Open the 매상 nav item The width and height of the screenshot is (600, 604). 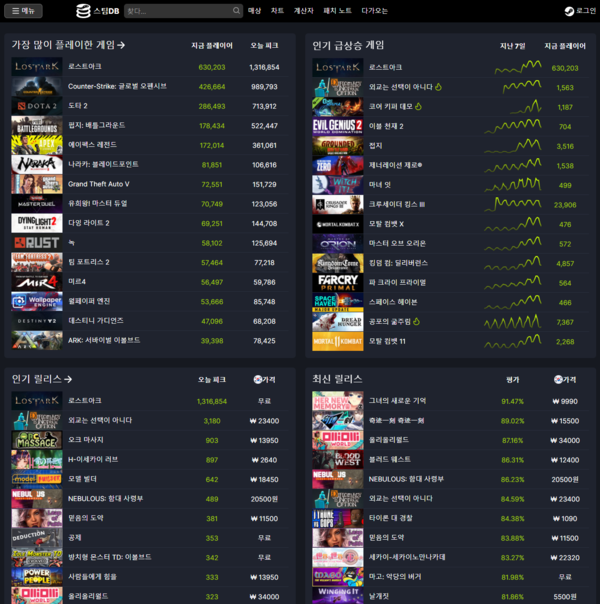[x=254, y=11]
